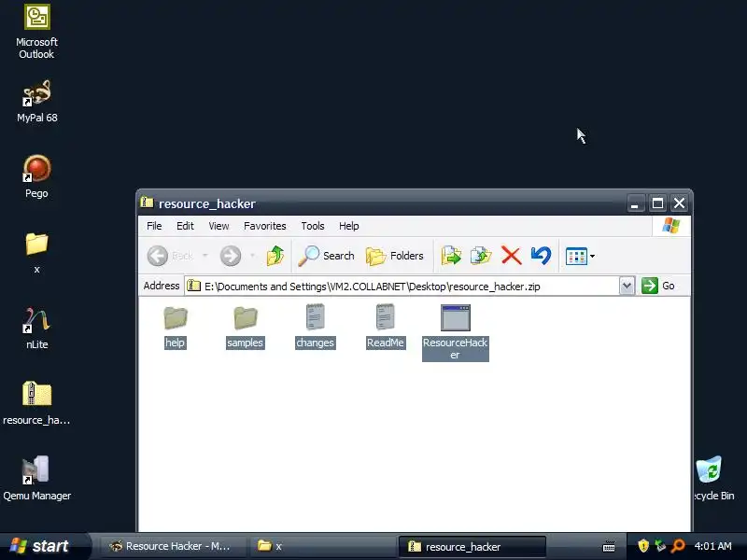Open the Forward history dropdown arrow
The width and height of the screenshot is (747, 560).
(x=252, y=256)
